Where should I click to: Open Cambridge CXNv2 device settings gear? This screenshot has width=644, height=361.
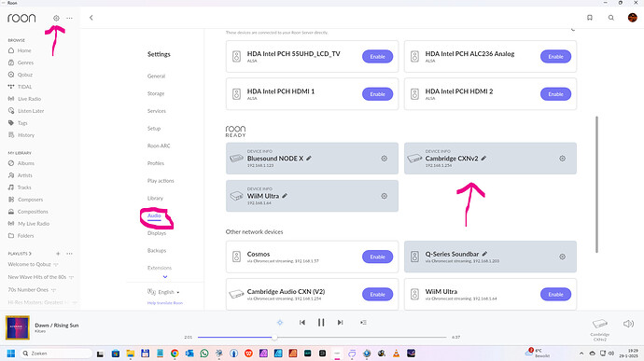[562, 159]
